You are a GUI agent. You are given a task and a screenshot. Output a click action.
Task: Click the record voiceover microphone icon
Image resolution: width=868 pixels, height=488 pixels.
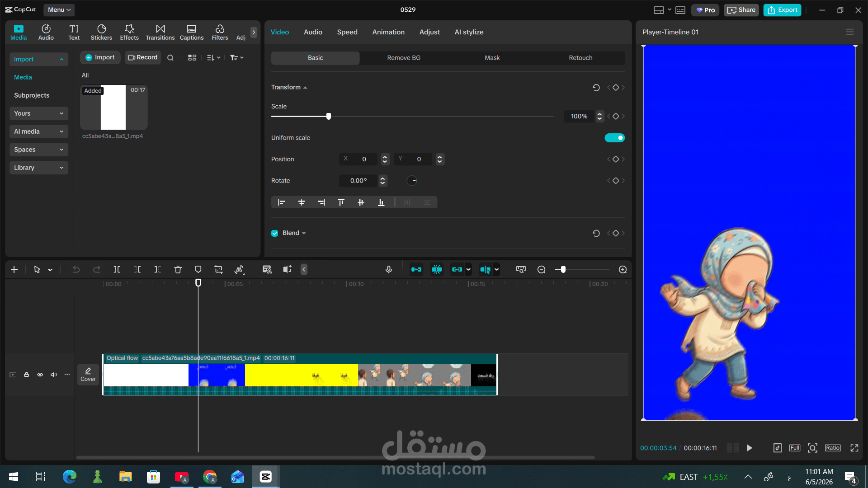pos(389,270)
